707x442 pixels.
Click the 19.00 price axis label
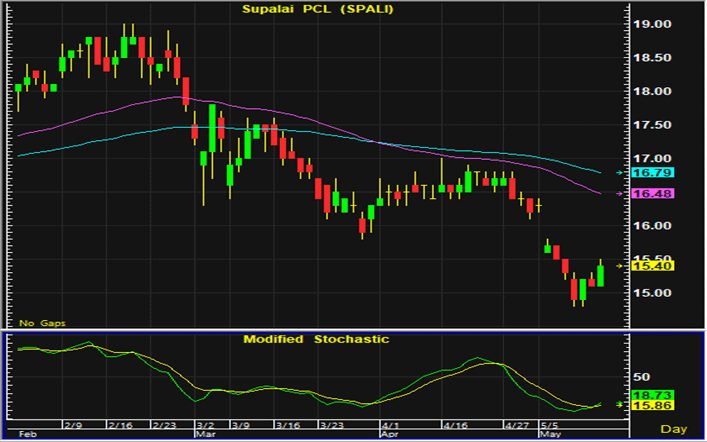652,24
